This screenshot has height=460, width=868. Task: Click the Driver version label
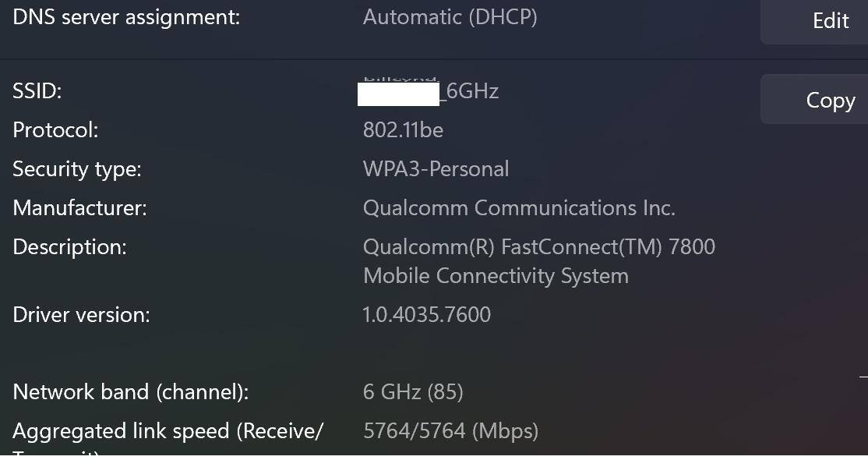coord(81,315)
